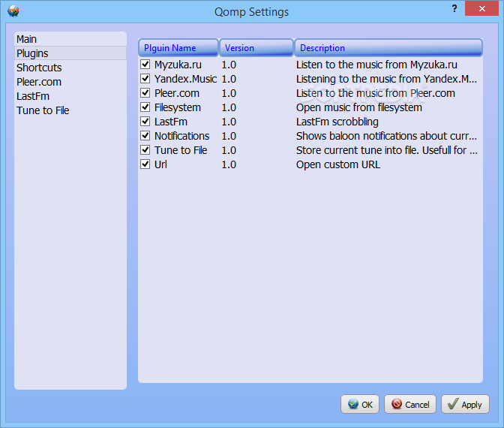This screenshot has width=504, height=428.
Task: Toggle the Yandex.Music plugin checkbox
Action: [145, 79]
